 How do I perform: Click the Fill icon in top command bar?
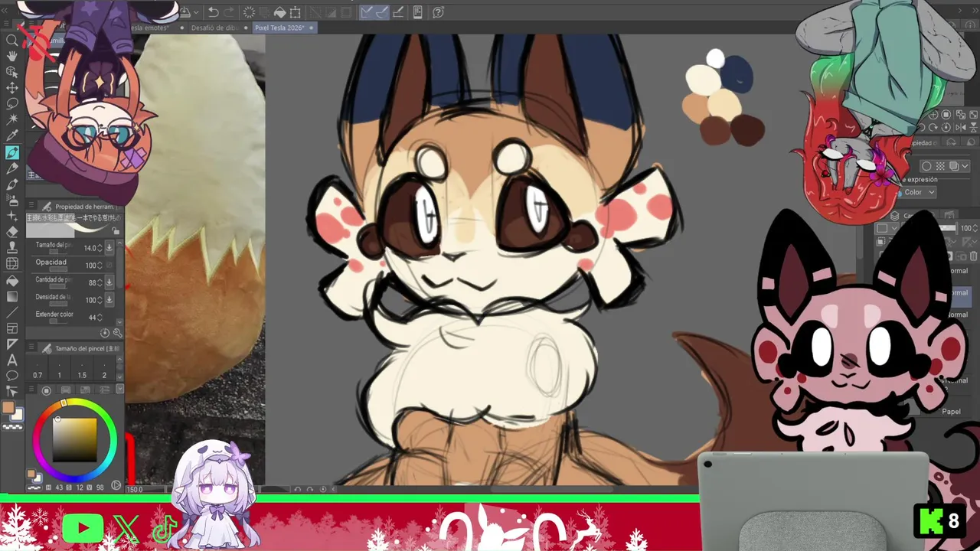(x=279, y=12)
